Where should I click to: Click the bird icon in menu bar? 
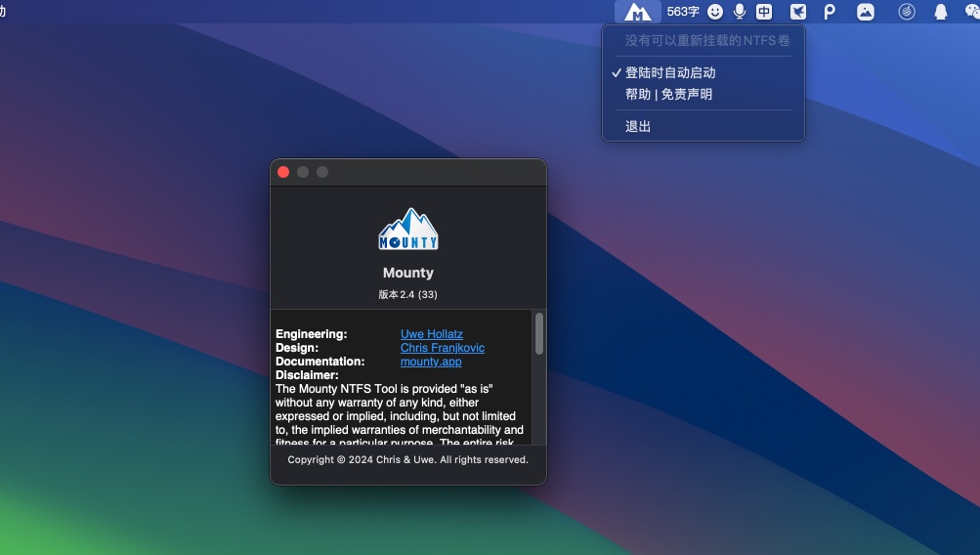pos(798,12)
